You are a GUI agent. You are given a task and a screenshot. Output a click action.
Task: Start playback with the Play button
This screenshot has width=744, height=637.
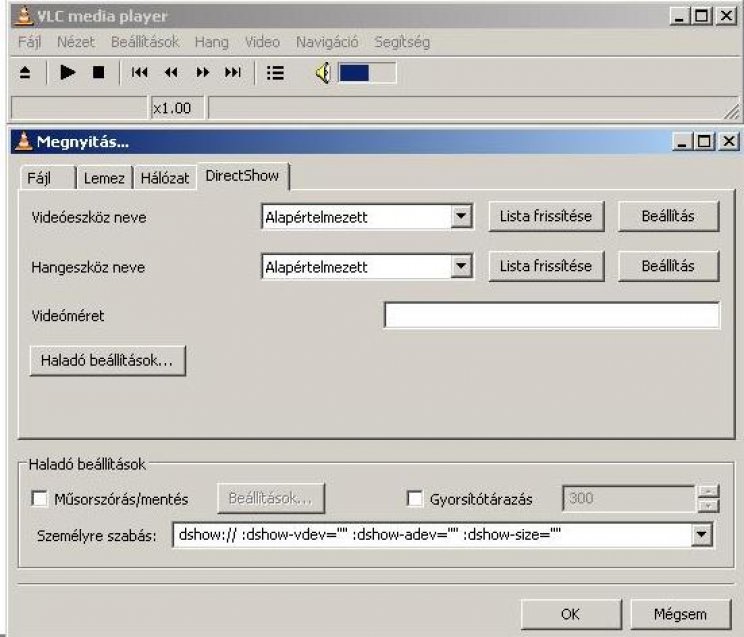pos(67,73)
